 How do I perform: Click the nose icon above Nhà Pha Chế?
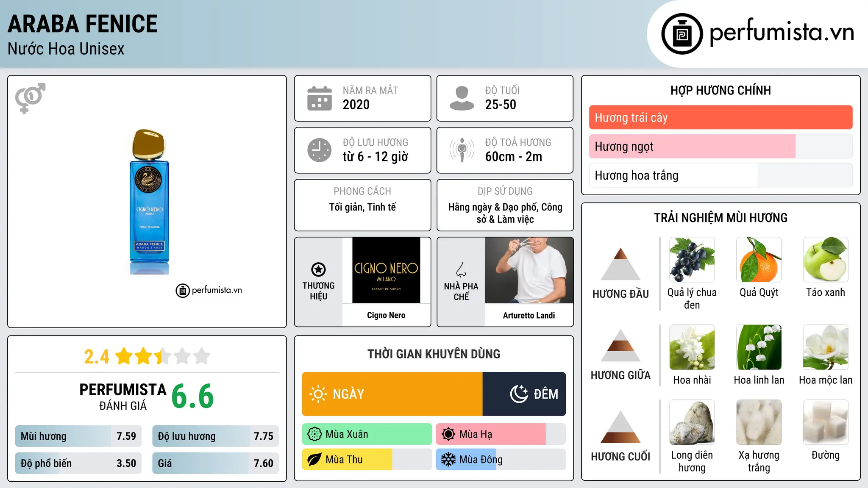(461, 269)
